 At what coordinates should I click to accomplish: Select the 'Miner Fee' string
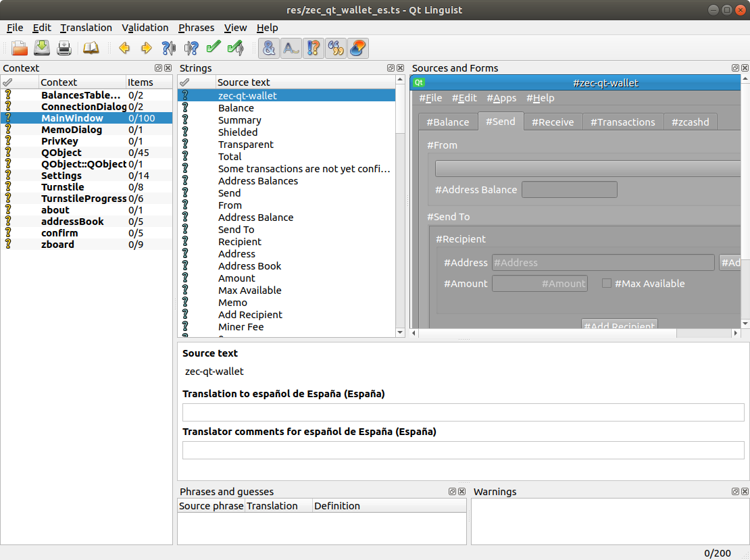pyautogui.click(x=286, y=327)
